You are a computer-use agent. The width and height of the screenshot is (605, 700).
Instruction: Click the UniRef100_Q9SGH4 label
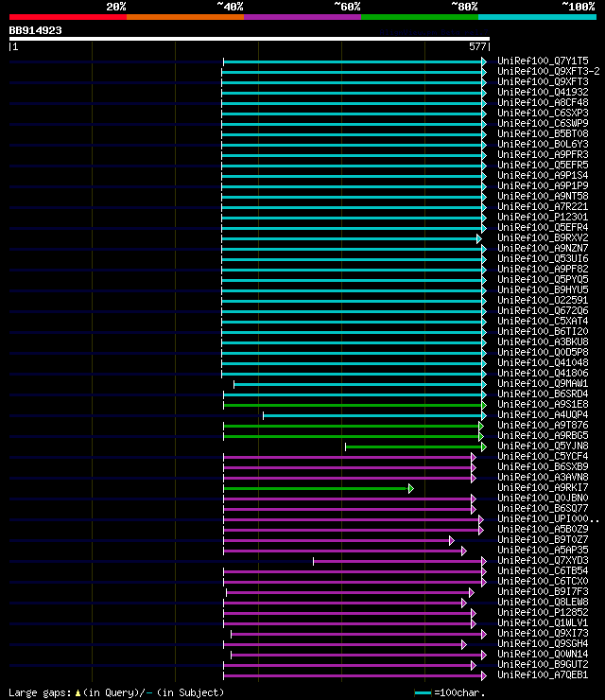(x=543, y=643)
